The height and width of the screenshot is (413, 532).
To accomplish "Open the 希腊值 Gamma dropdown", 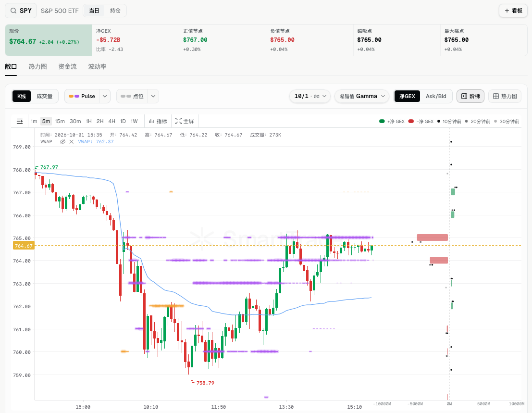I will point(362,96).
